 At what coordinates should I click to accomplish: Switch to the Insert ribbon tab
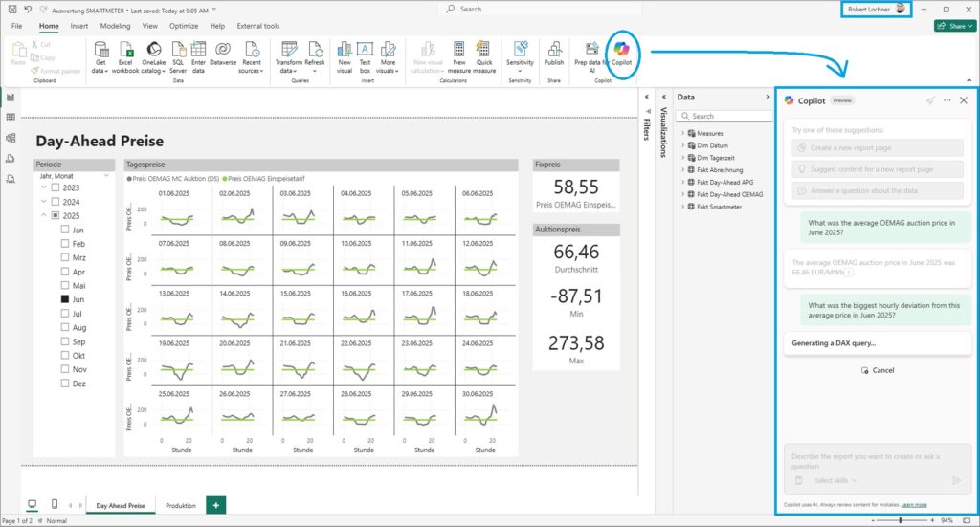click(x=79, y=26)
